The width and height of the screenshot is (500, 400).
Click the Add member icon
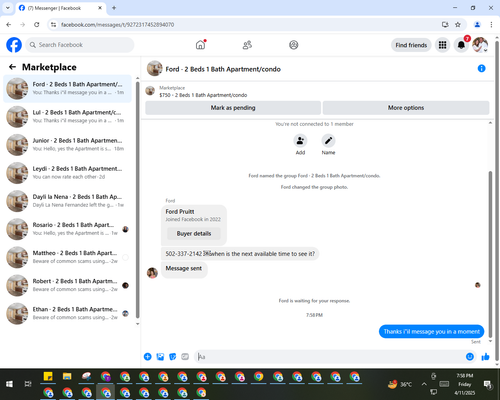pos(300,141)
